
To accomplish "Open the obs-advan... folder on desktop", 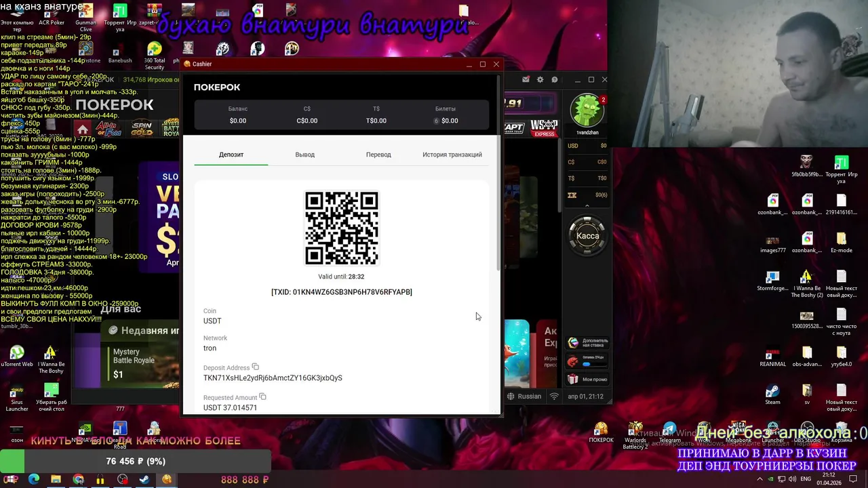I will point(807,357).
